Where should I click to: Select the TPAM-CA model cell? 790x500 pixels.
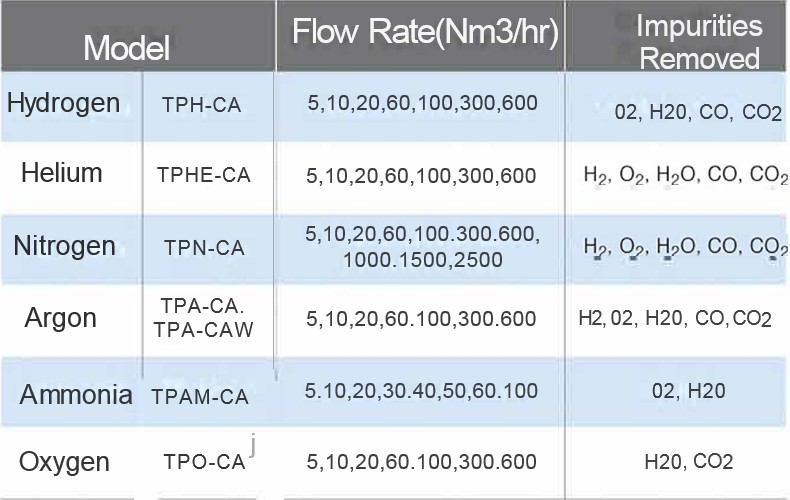[200, 397]
